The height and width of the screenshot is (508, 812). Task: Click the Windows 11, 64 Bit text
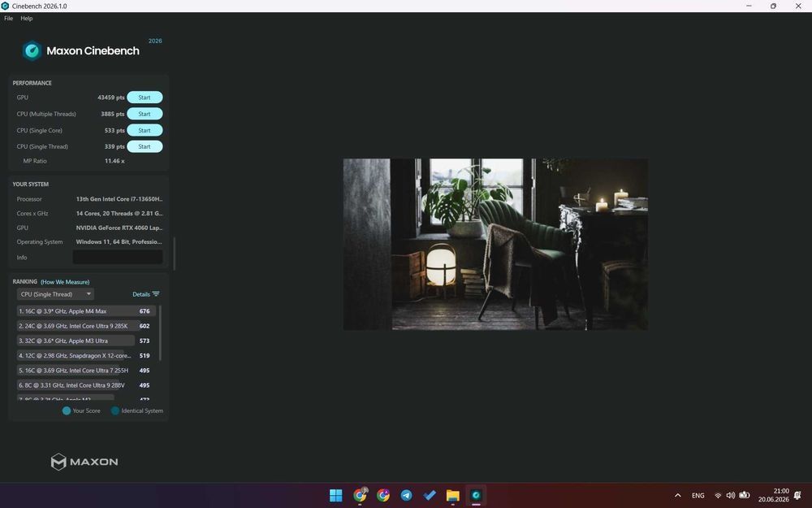(x=119, y=241)
